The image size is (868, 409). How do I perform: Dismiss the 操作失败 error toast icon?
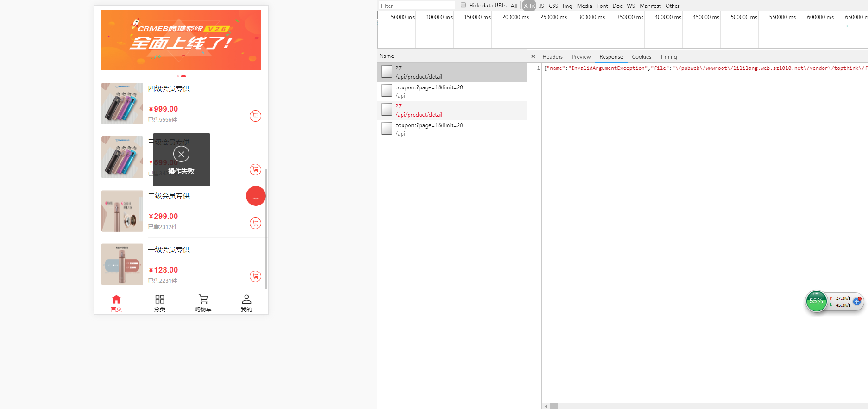coord(181,154)
